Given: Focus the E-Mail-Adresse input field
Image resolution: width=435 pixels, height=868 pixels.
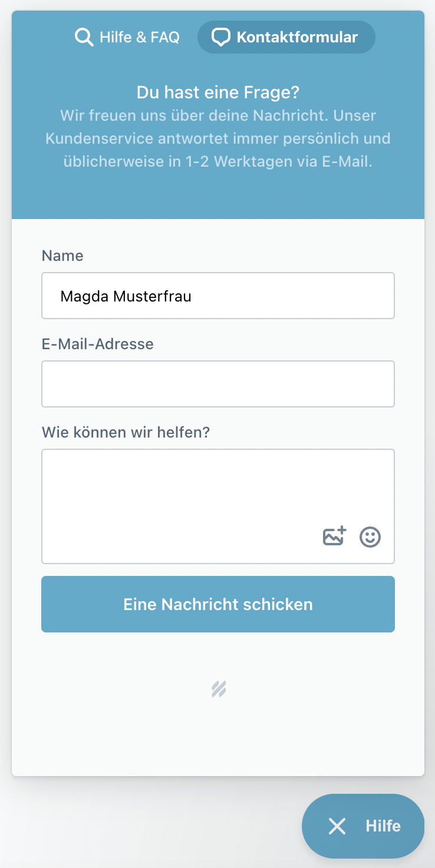Looking at the screenshot, I should click(218, 384).
